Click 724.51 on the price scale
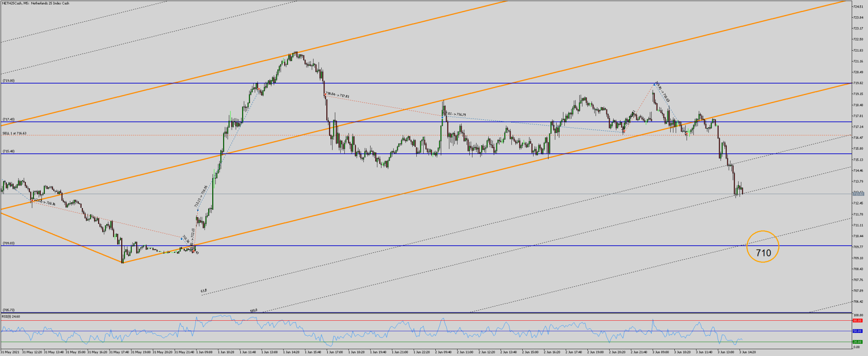This screenshot has height=356, width=868. pyautogui.click(x=857, y=7)
